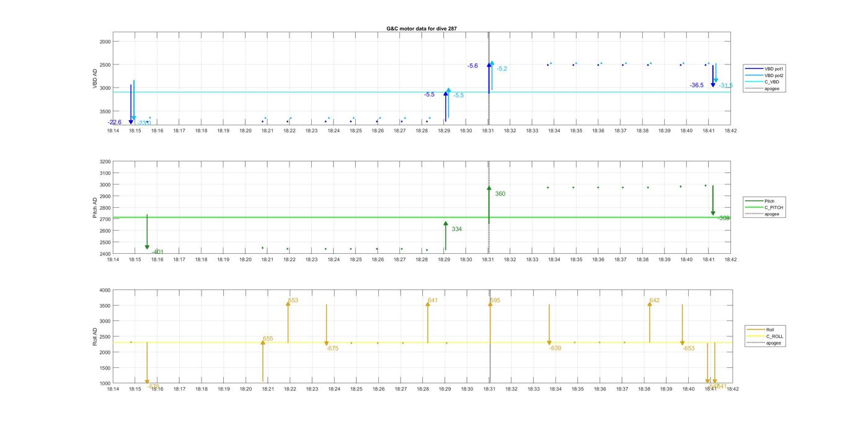
Task: Click the "-401" pitch data label
Action: click(157, 252)
